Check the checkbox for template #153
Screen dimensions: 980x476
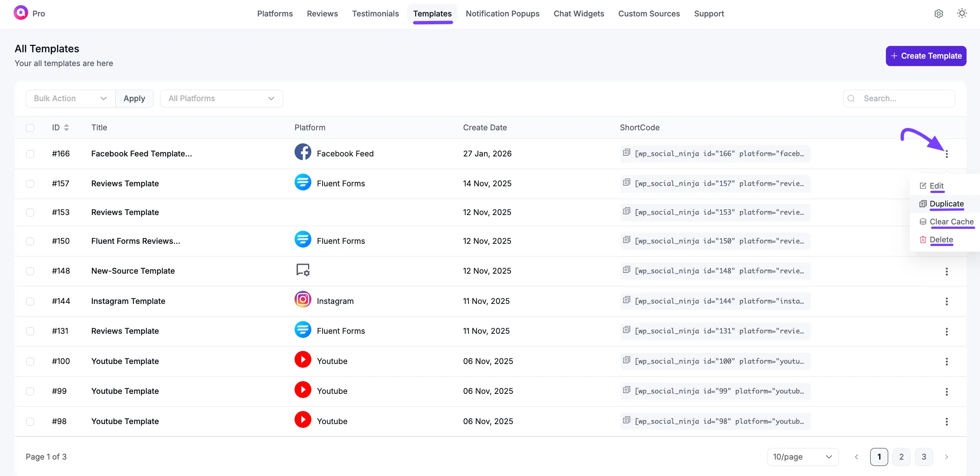click(30, 212)
